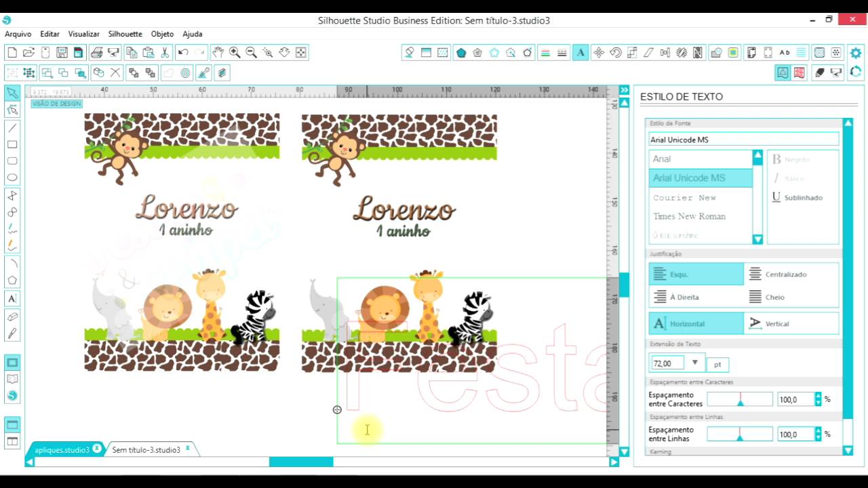Open the Trace panel icon

pyautogui.click(x=733, y=52)
